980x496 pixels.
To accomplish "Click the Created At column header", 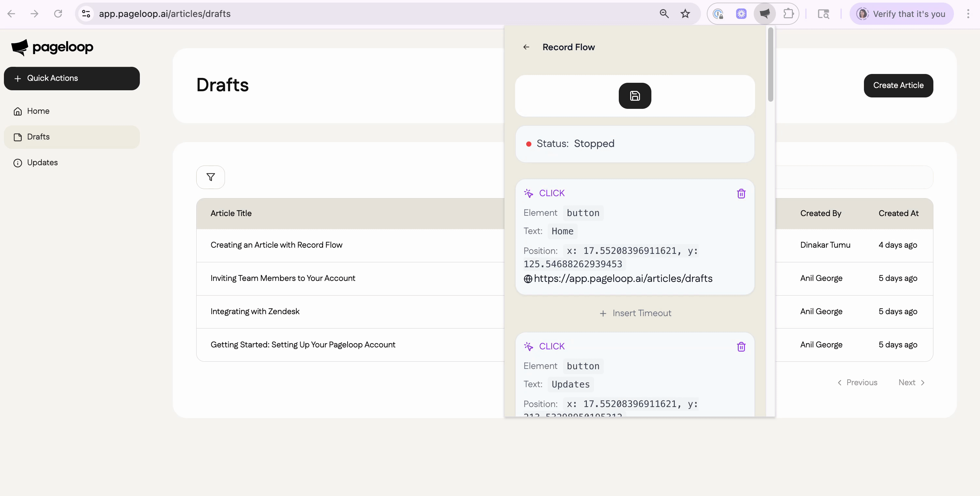I will [x=898, y=213].
